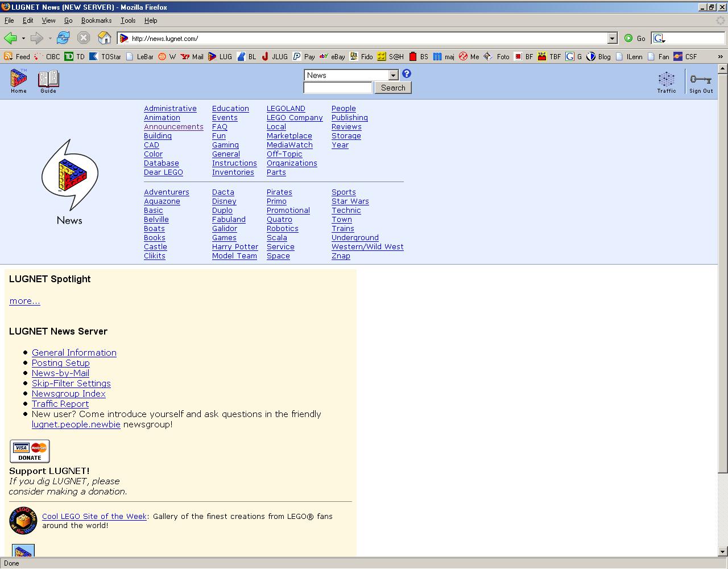Open the eBay bookmark
The width and height of the screenshot is (728, 569).
coord(333,56)
